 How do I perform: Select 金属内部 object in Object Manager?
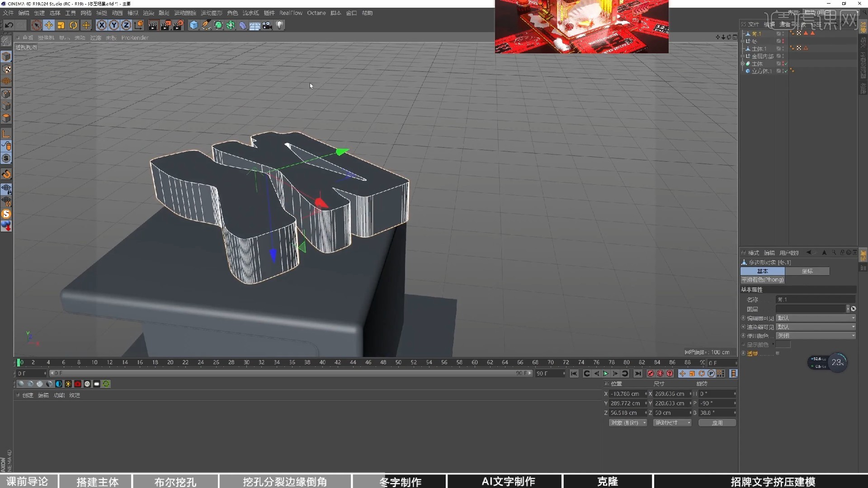tap(763, 56)
